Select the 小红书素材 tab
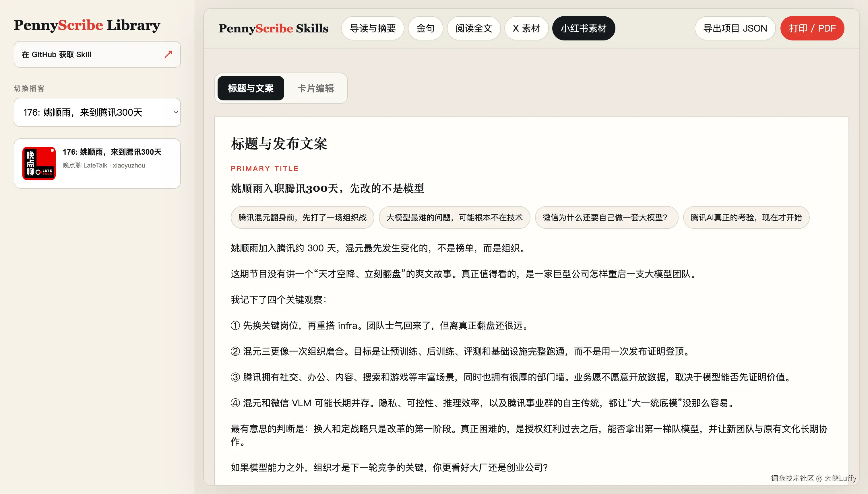 (584, 28)
